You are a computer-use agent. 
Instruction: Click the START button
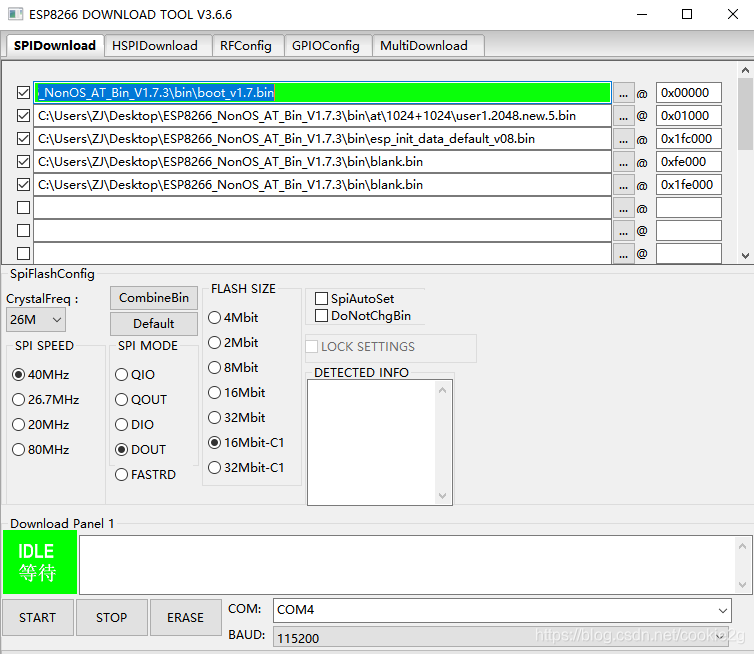click(x=38, y=617)
